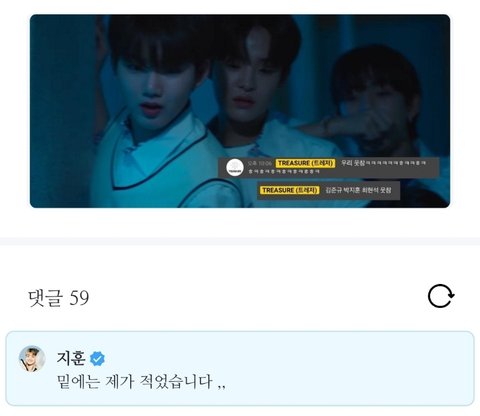
Task: Click the lower yellow TREASURE (트레저) badge
Action: tap(289, 190)
